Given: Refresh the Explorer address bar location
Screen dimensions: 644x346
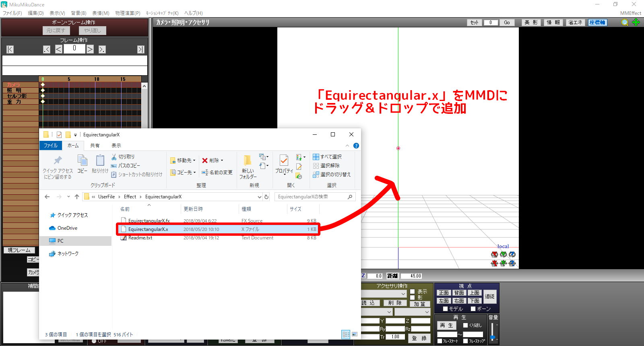Looking at the screenshot, I should pyautogui.click(x=266, y=197).
